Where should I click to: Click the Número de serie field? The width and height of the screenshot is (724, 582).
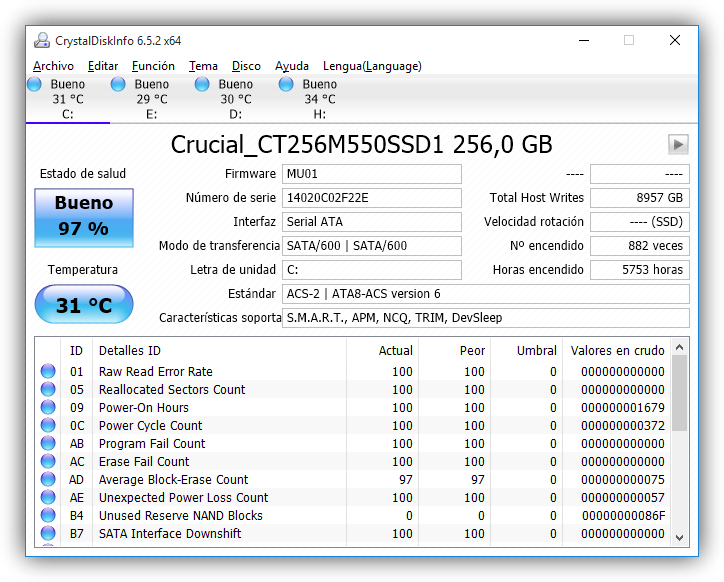[372, 198]
